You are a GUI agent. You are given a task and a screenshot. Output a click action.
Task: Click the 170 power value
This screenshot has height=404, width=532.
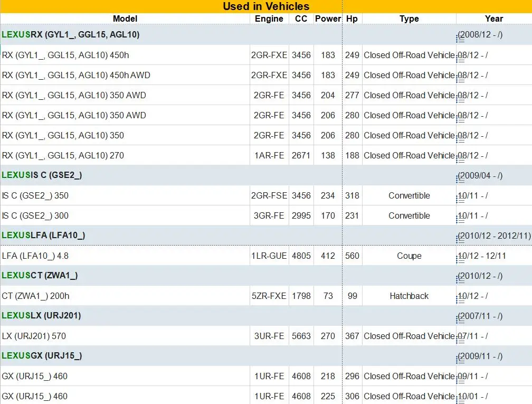coord(328,215)
